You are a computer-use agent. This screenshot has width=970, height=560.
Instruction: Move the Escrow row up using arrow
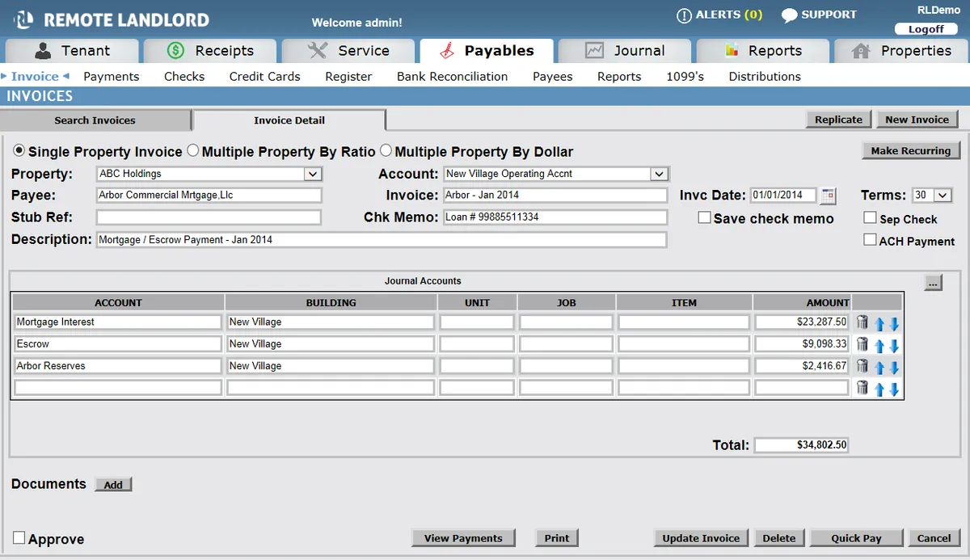pos(879,346)
